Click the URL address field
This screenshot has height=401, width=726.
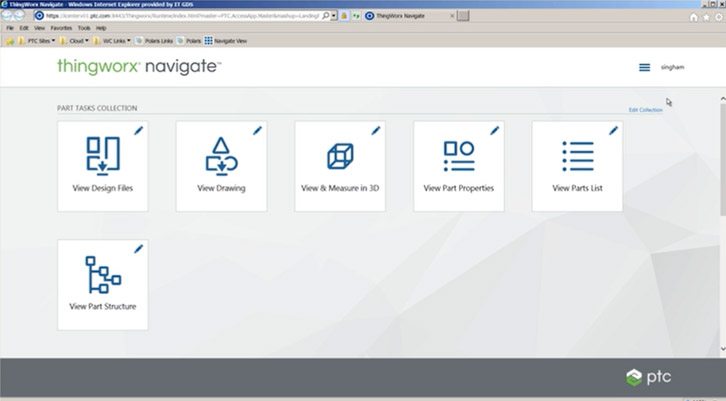pyautogui.click(x=183, y=16)
